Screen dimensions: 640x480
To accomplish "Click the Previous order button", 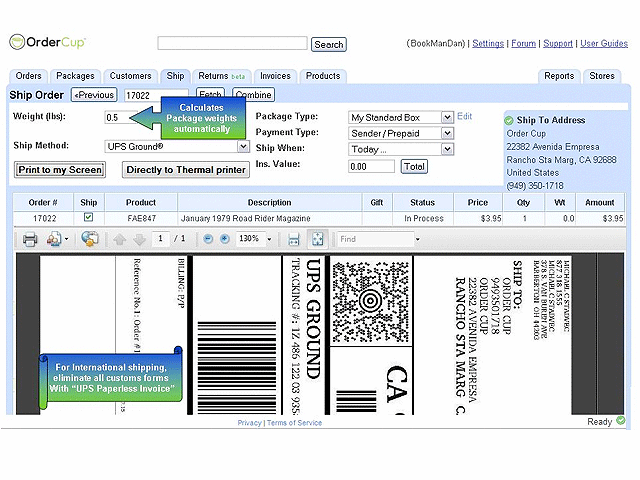I will pos(94,95).
